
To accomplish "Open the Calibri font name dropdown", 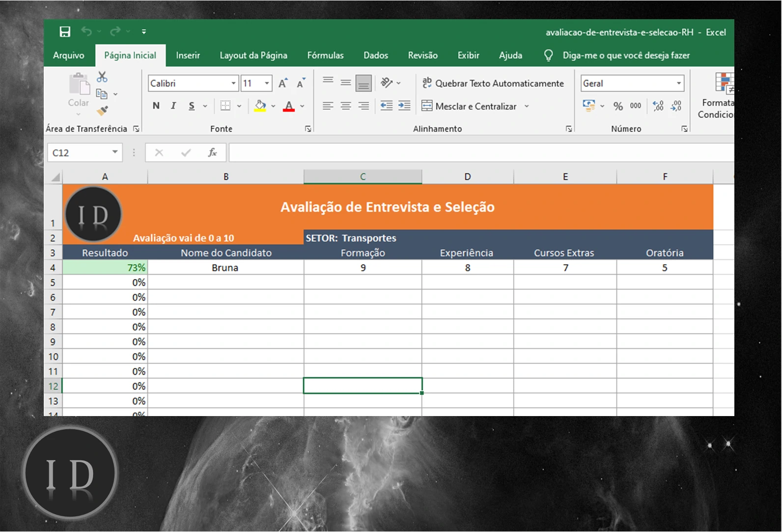I will click(x=233, y=84).
